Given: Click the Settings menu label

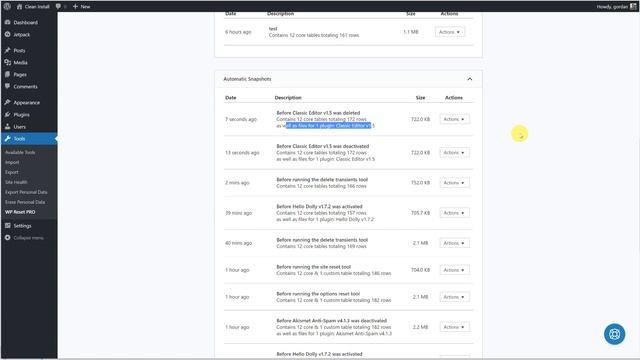Looking at the screenshot, I should (x=22, y=226).
